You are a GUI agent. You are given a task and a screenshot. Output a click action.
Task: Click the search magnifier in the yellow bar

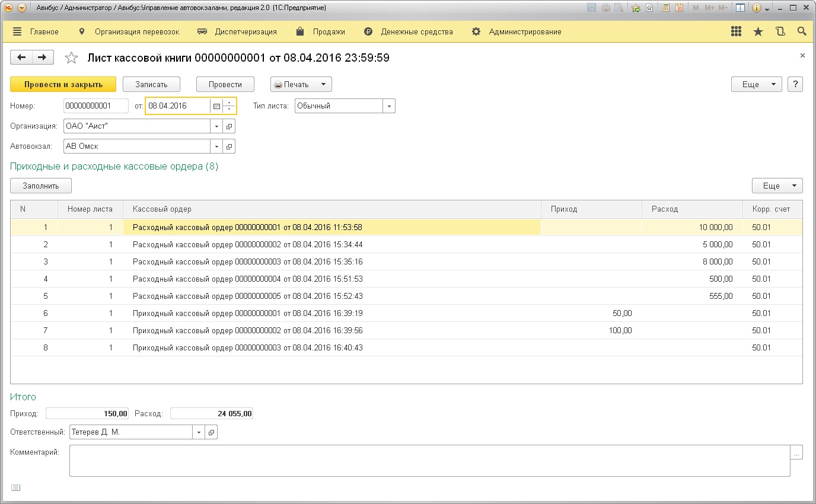(802, 31)
